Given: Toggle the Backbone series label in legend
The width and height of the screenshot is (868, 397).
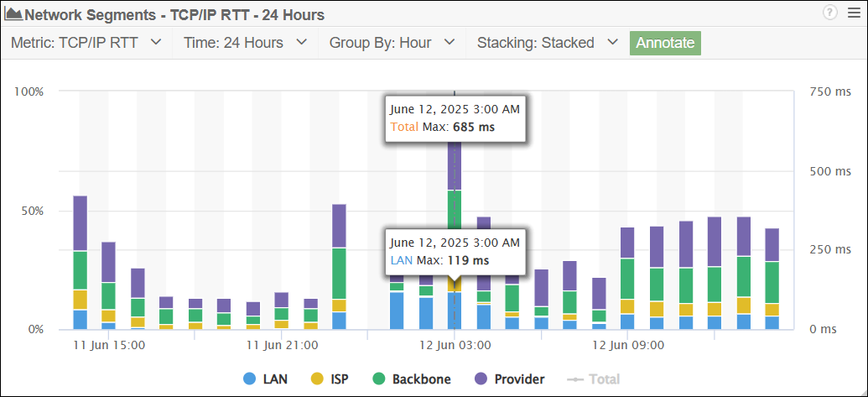Looking at the screenshot, I should (421, 379).
